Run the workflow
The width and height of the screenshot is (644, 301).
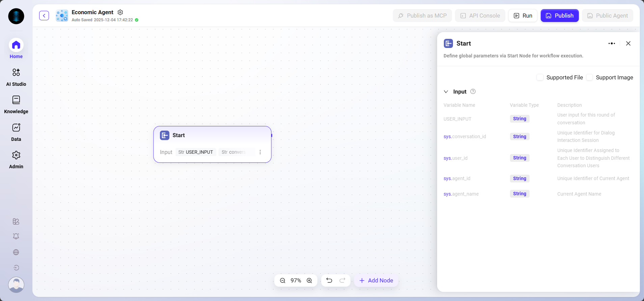coord(522,16)
